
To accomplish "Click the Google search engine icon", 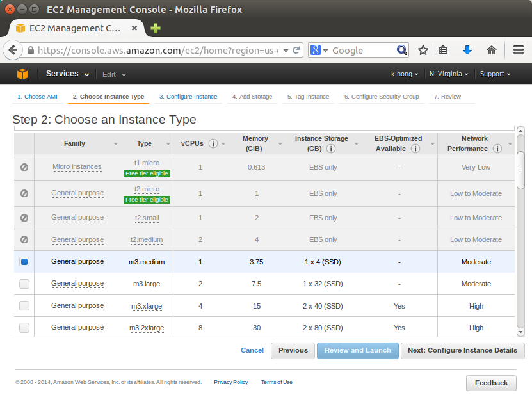I will pyautogui.click(x=316, y=50).
